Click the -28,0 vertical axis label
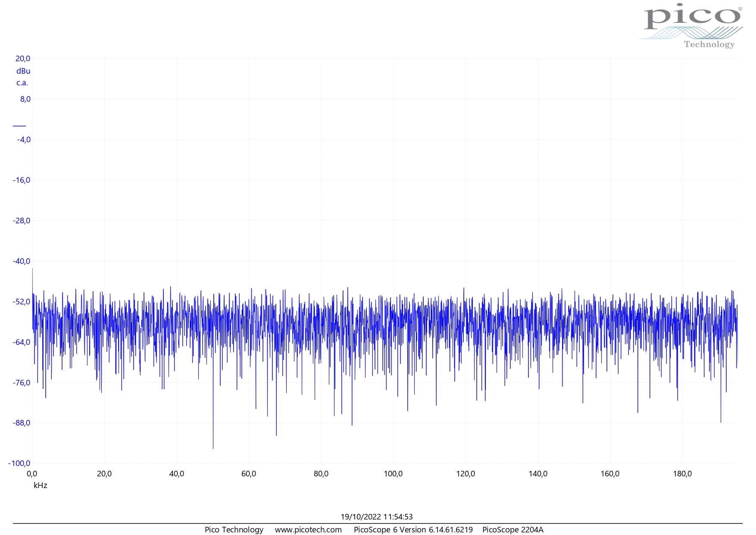The image size is (756, 535). 22,221
